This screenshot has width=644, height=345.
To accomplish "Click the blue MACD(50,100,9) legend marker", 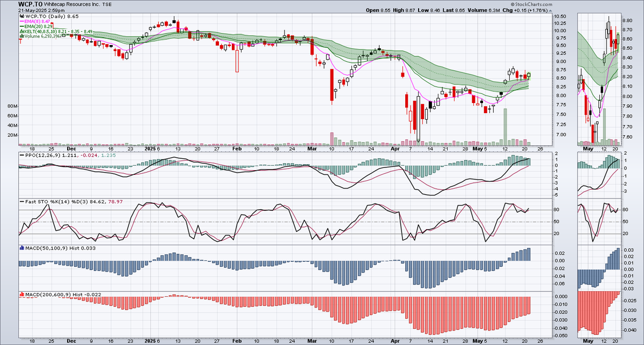I will tap(21, 248).
